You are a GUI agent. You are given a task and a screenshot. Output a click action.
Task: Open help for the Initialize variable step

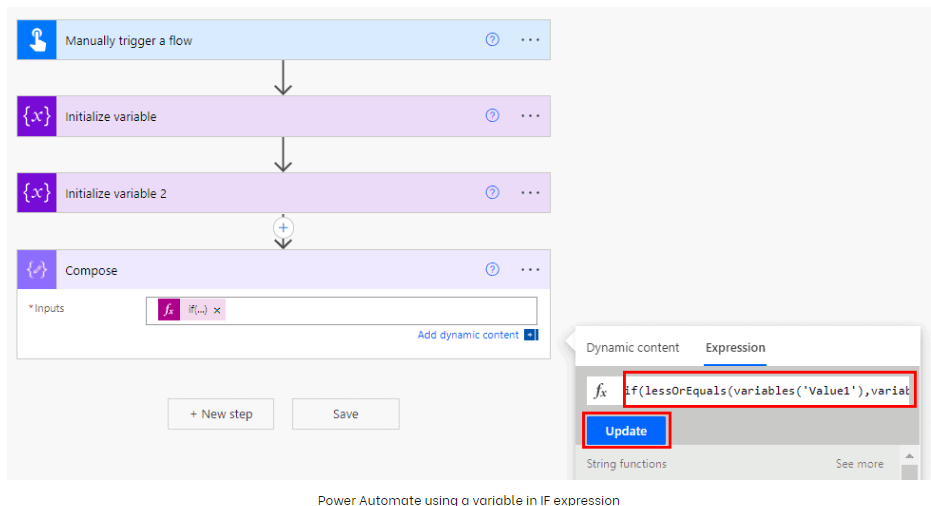(x=492, y=116)
